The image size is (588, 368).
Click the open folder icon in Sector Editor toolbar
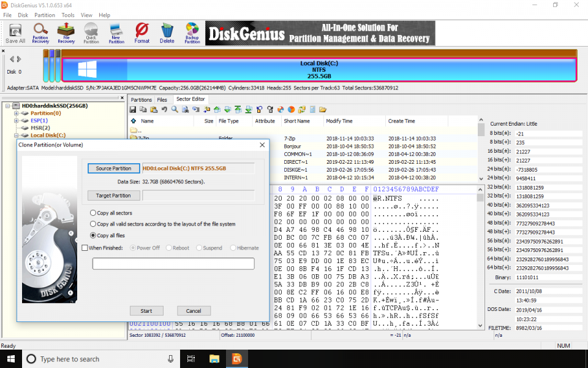pos(323,110)
